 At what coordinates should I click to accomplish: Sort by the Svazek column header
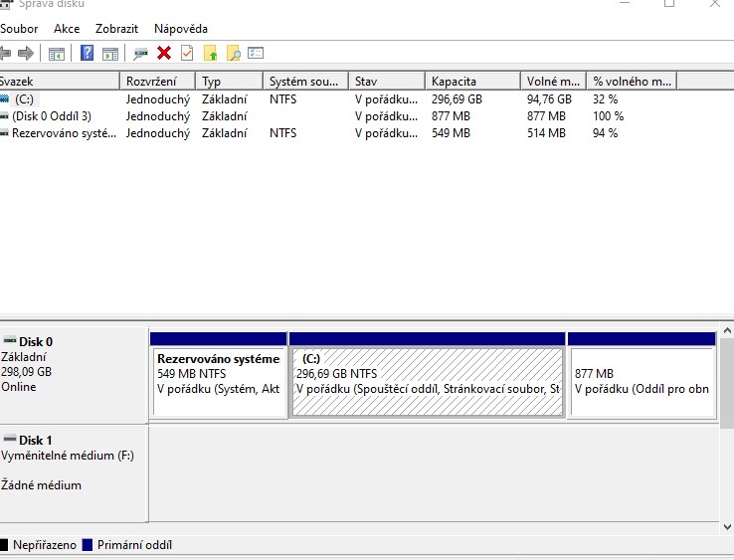click(60, 81)
